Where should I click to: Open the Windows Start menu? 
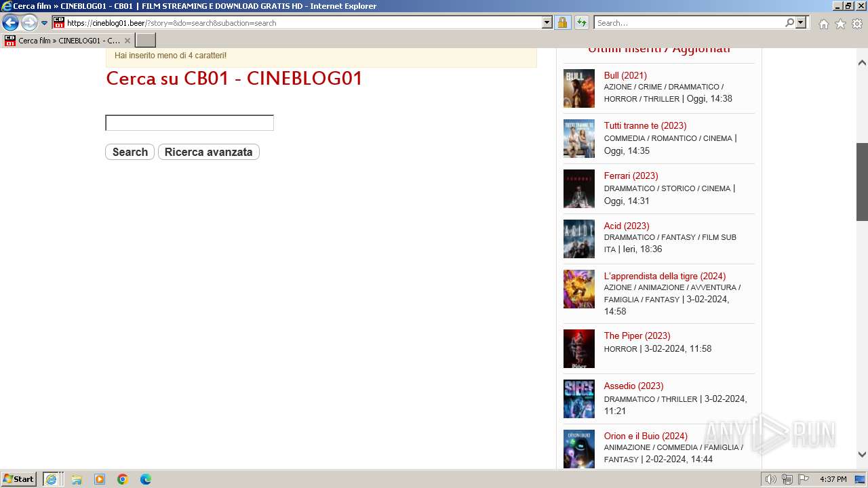pyautogui.click(x=18, y=479)
